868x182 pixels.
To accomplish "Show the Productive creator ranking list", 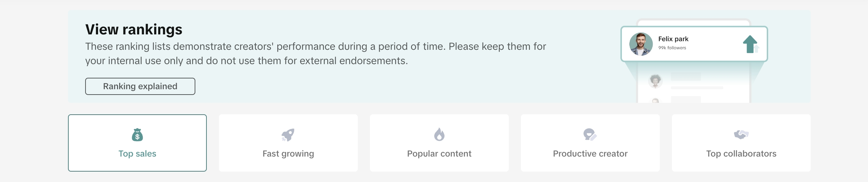I will click(x=590, y=154).
